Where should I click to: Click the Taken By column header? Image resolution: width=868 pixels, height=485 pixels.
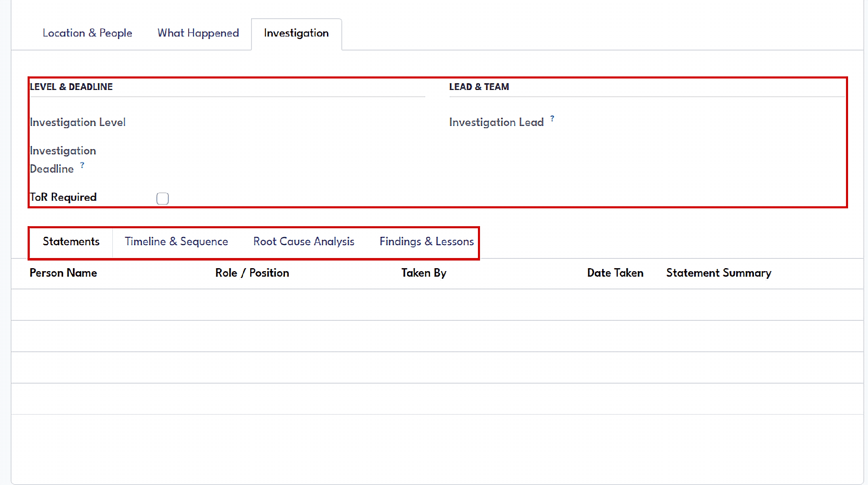[424, 273]
